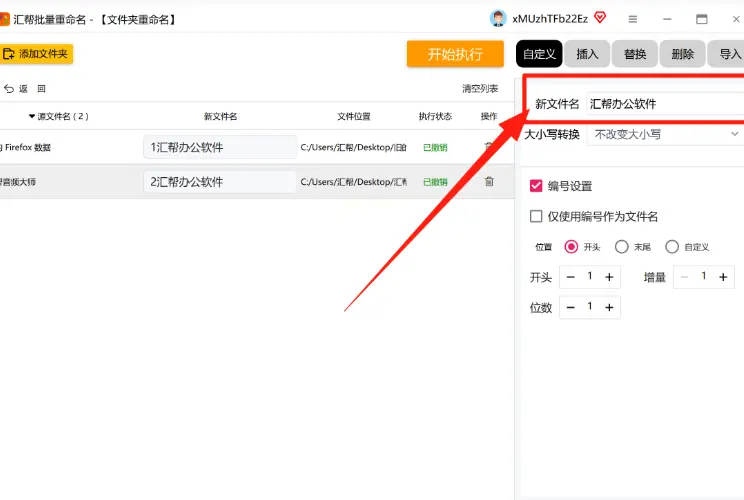Click the 添加文件夹 button
The height and width of the screenshot is (500, 744).
pyautogui.click(x=36, y=54)
